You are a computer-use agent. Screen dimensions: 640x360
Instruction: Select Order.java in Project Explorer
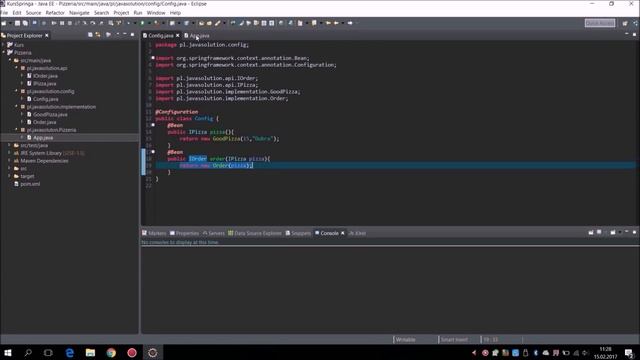point(42,122)
